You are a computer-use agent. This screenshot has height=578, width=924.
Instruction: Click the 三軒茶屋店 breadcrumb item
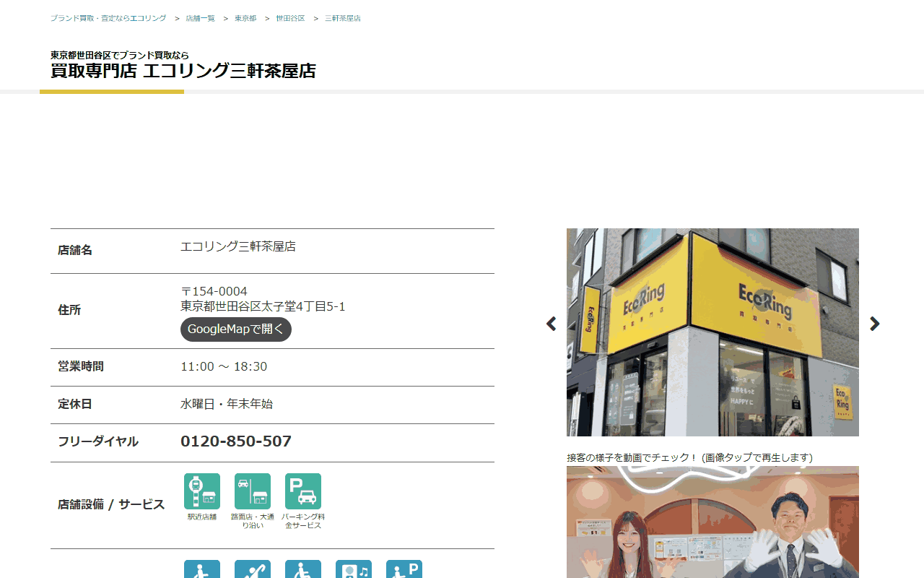pos(343,18)
